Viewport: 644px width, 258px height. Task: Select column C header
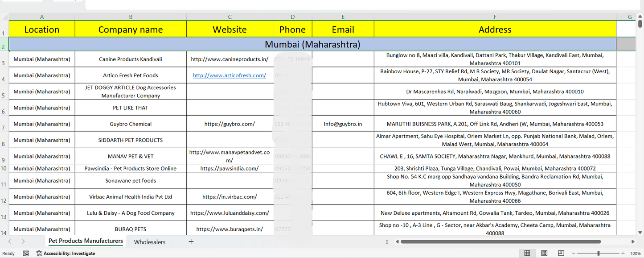[x=230, y=17]
